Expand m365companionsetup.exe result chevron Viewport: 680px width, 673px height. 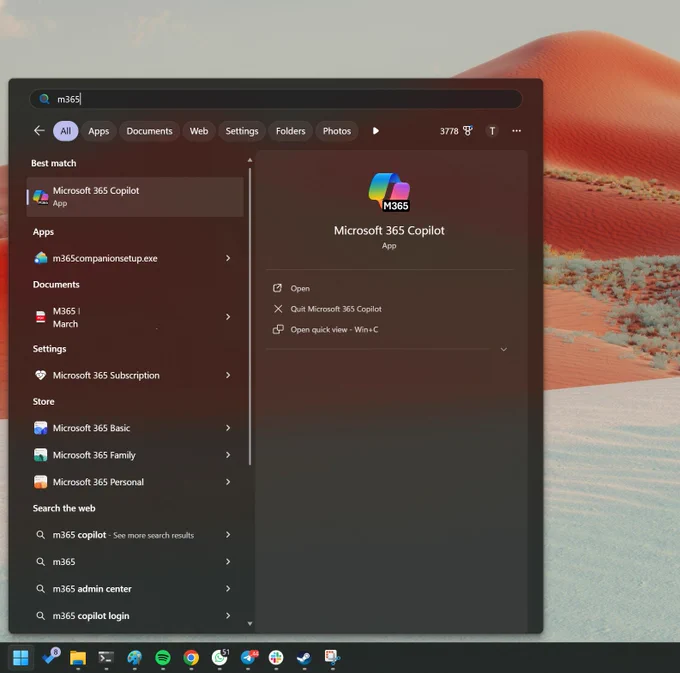228,258
